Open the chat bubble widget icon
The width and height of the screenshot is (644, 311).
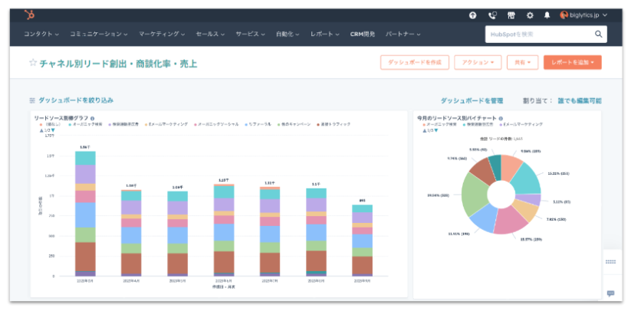[610, 293]
